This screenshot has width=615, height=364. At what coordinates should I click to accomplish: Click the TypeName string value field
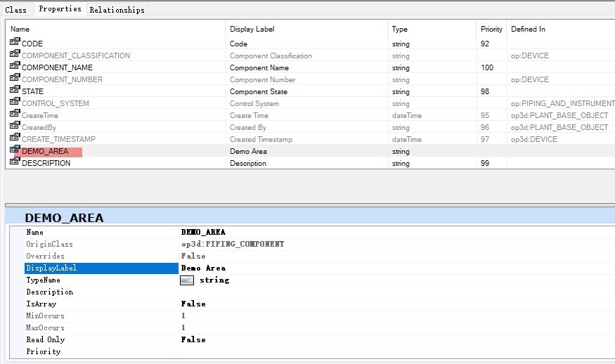214,280
